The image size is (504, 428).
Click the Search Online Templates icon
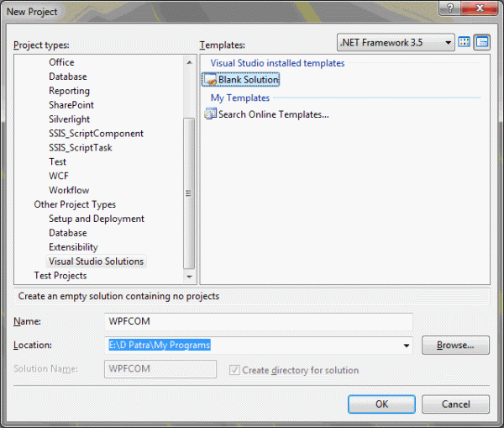click(x=211, y=114)
